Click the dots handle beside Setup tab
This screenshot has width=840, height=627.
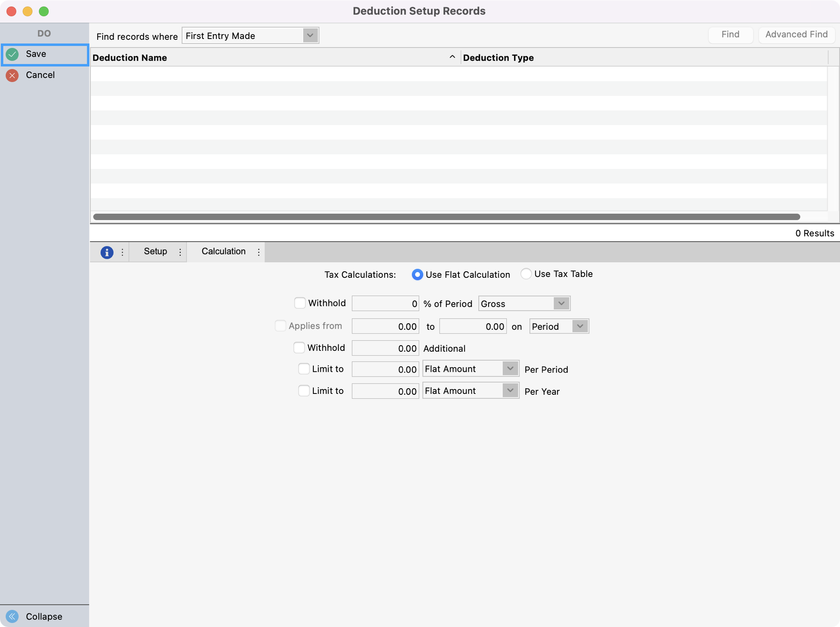coord(180,252)
